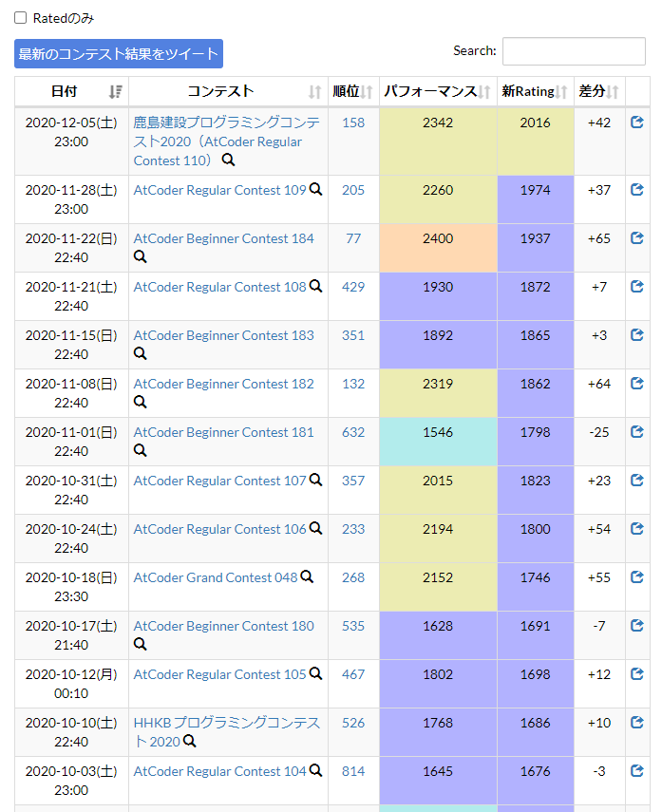This screenshot has height=812, width=662.
Task: Share the 2020-10-10 result with +10 diff
Action: pyautogui.click(x=637, y=723)
